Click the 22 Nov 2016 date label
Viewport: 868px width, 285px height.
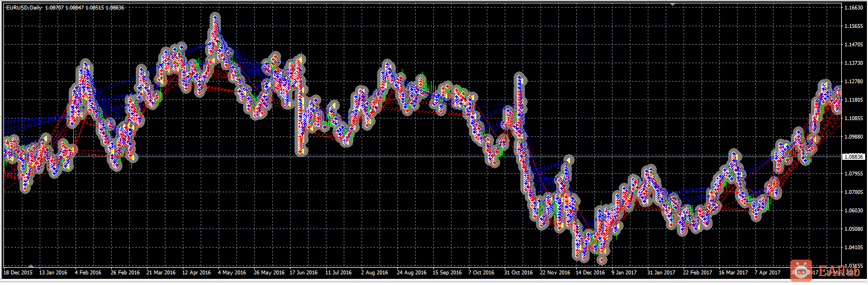coord(555,273)
